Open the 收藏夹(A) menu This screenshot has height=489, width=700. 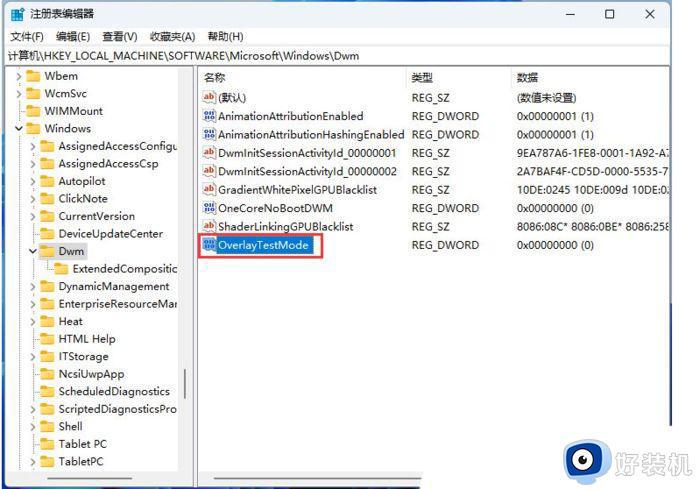pos(172,37)
